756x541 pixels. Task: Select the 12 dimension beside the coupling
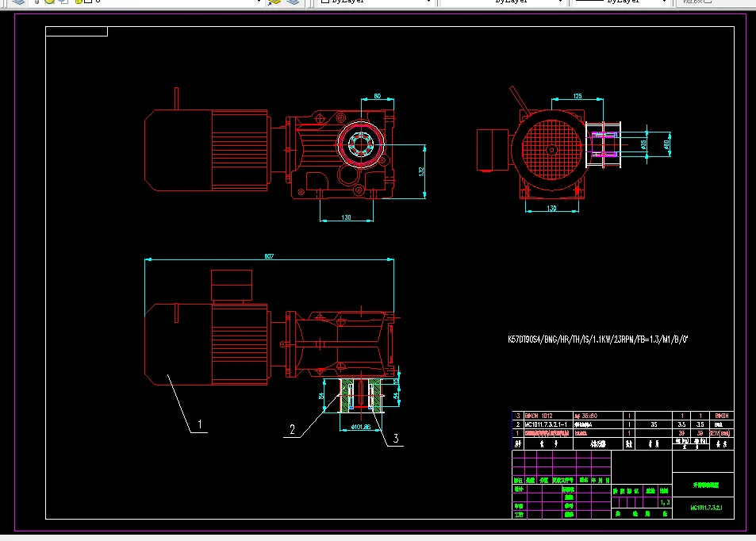pos(397,381)
